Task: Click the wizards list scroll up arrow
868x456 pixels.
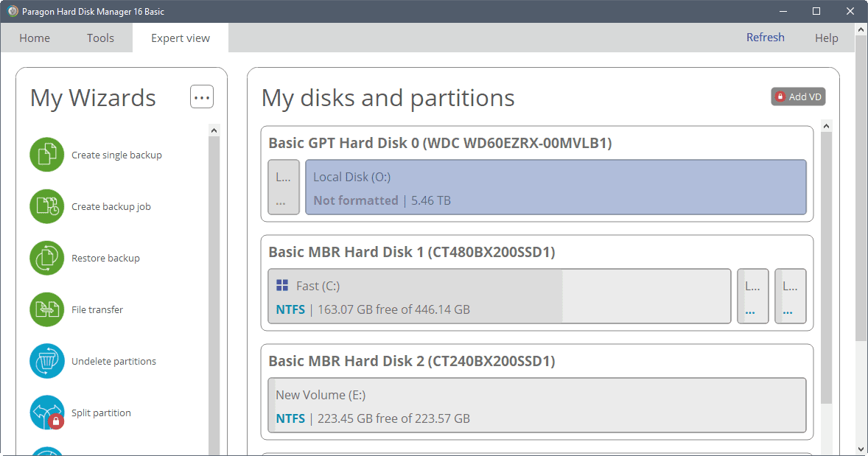Action: coord(214,130)
